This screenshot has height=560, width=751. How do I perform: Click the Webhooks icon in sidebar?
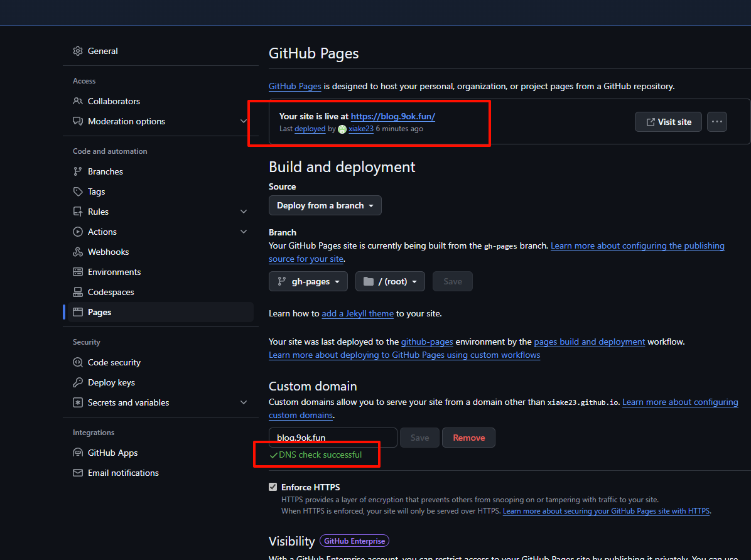tap(78, 252)
